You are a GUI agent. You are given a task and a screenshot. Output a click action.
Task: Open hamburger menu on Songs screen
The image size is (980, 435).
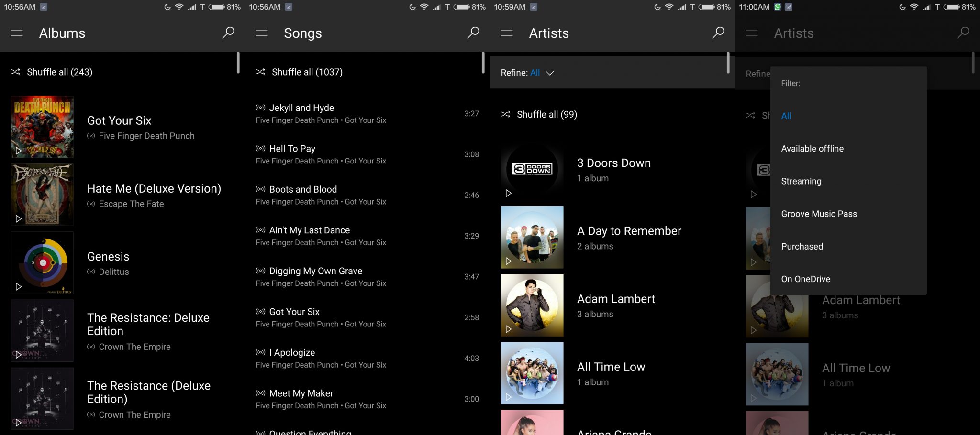262,33
